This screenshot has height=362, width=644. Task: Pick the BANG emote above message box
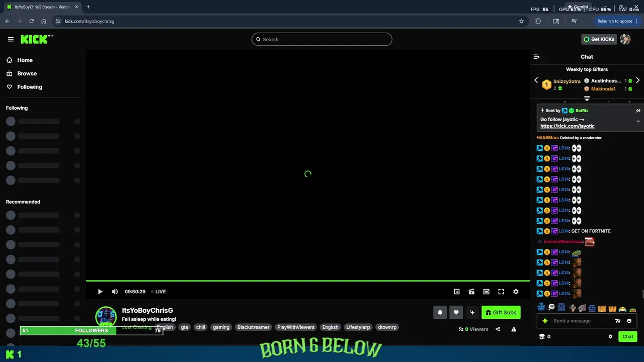pyautogui.click(x=602, y=308)
